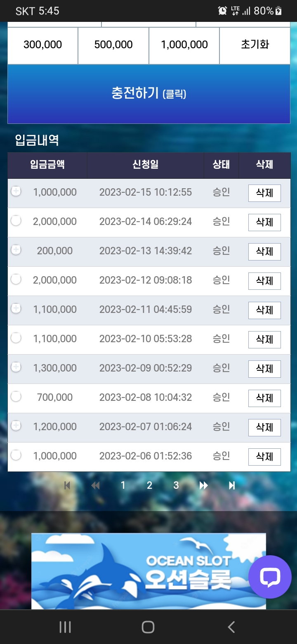Choose the 500,000 amount preset
This screenshot has width=297, height=644.
click(x=113, y=45)
